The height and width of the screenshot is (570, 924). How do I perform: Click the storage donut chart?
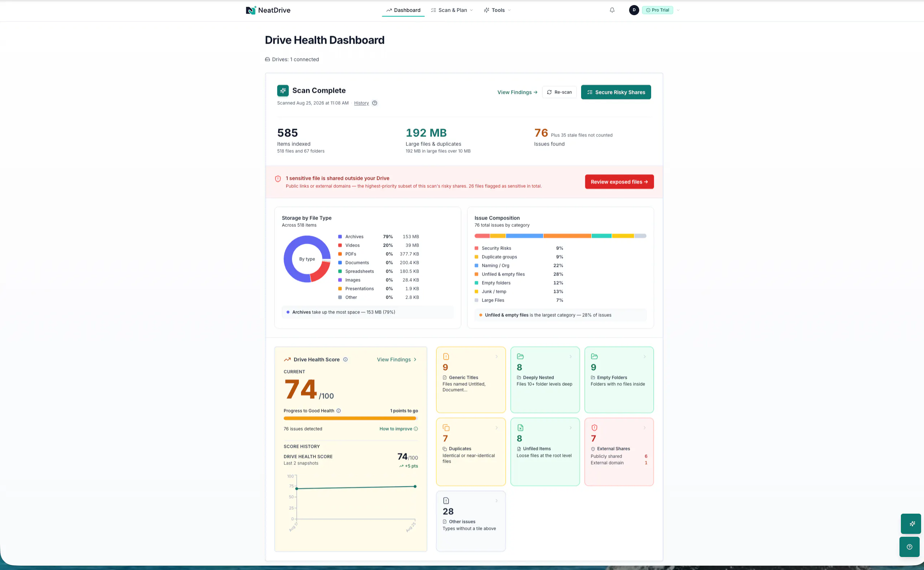point(307,259)
